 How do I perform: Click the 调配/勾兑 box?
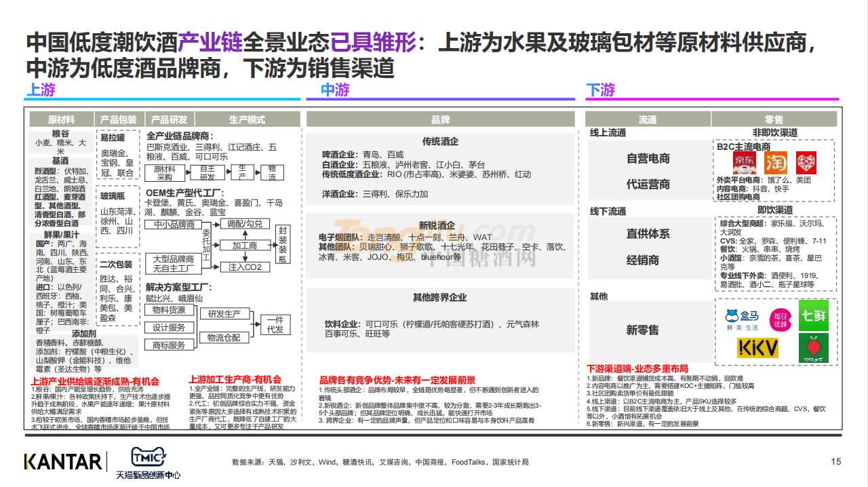(x=244, y=224)
